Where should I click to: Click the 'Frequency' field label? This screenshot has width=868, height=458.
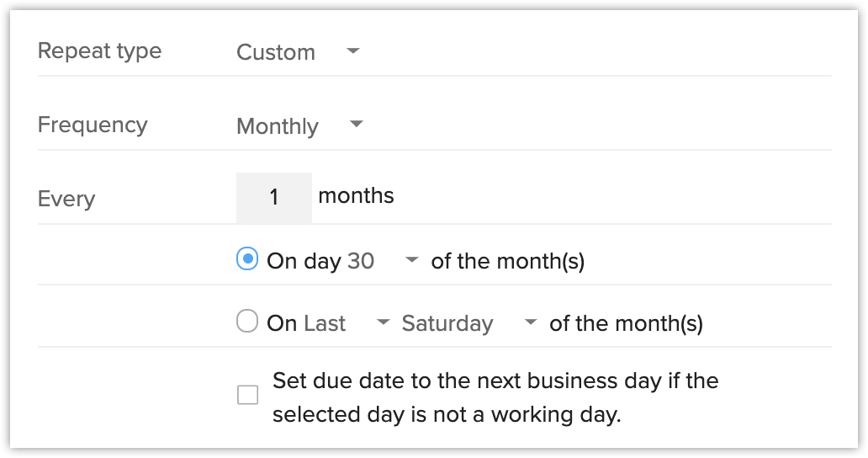point(93,125)
